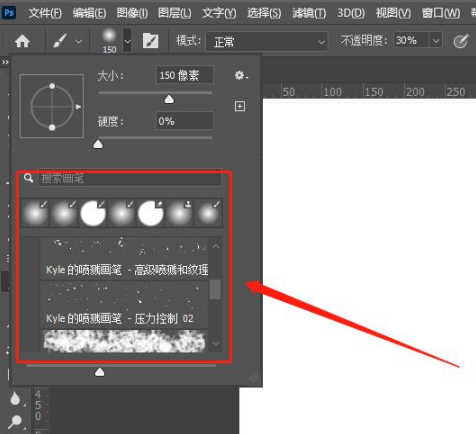Viewport: 476px width, 434px height.
Task: Click the brush list scroll down arrow
Action: point(216,343)
